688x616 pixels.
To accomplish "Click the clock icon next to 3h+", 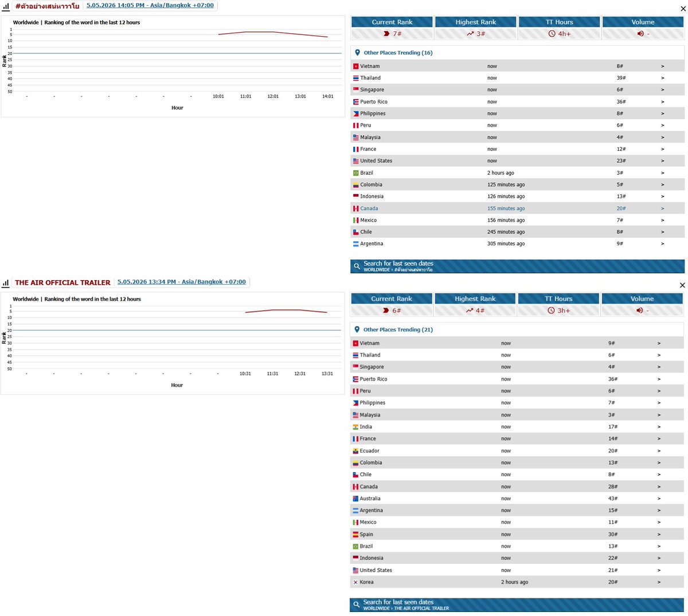I will tap(552, 311).
